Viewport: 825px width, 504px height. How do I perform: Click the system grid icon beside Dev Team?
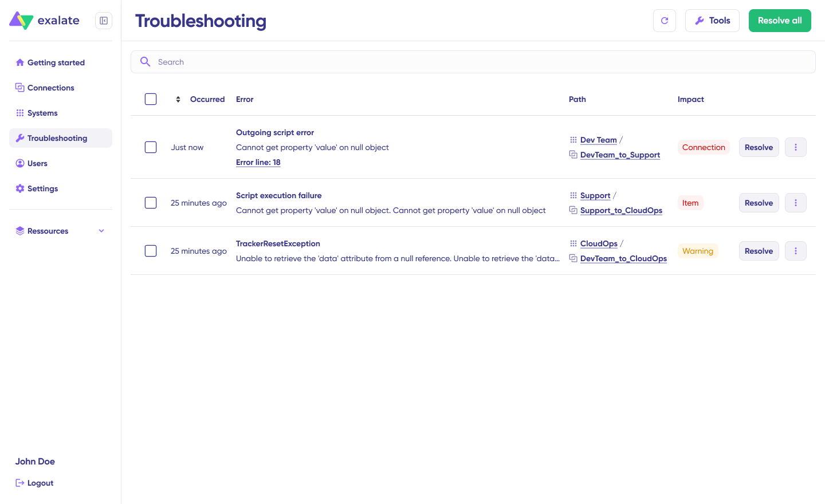pos(573,140)
